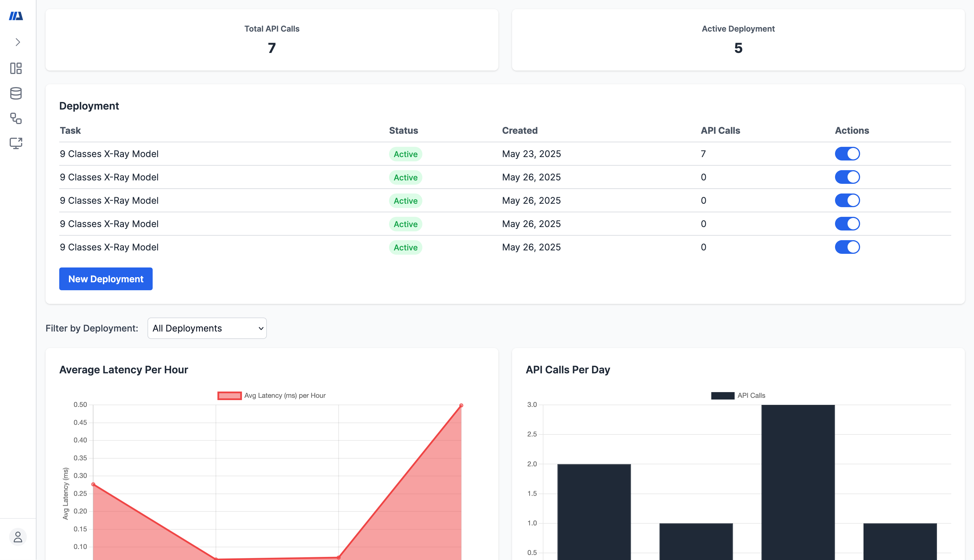The width and height of the screenshot is (974, 560).
Task: Click Active badge in third row
Action: (405, 201)
